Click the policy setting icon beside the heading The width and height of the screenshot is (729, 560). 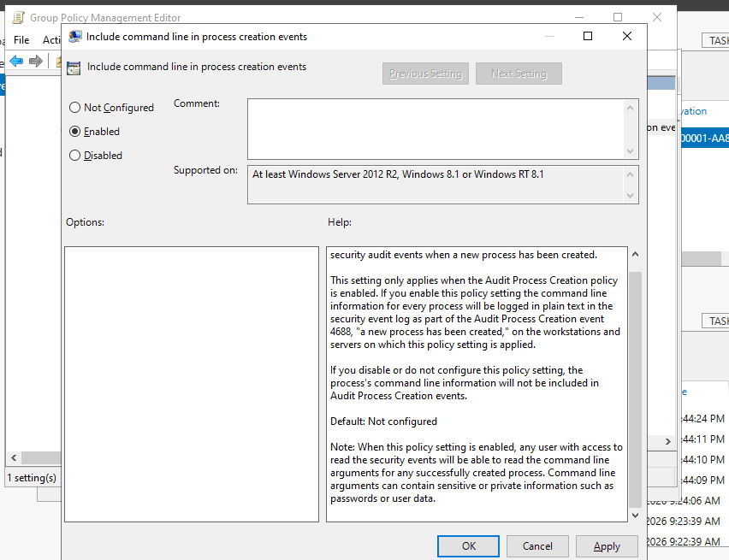(74, 68)
